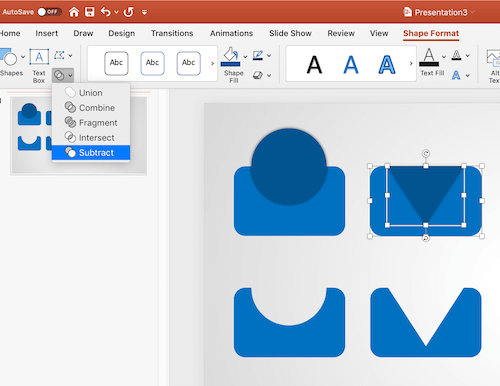500x386 pixels.
Task: Click the Presentation3 document icon
Action: coord(407,12)
